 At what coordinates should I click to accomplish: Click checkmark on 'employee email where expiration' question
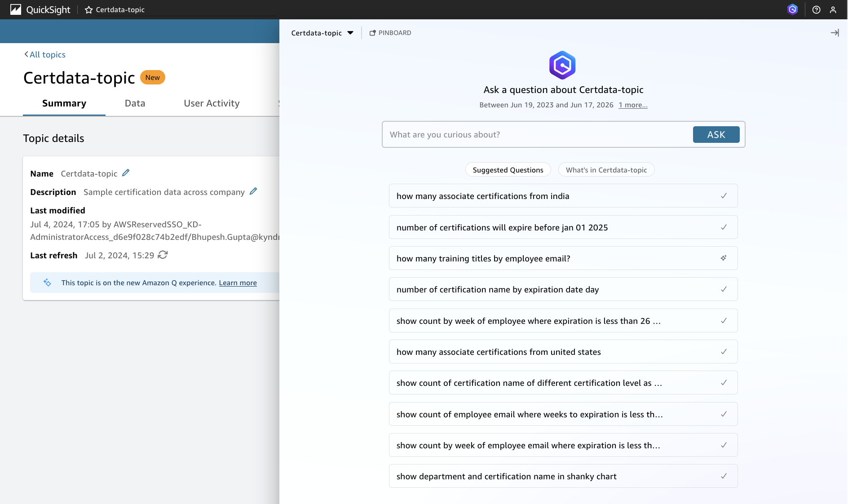click(724, 445)
